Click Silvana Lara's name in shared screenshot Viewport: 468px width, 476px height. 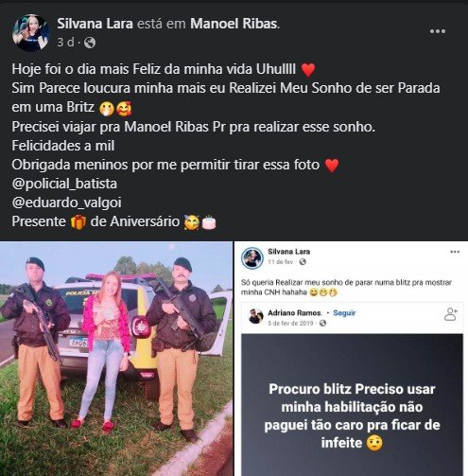pyautogui.click(x=288, y=252)
